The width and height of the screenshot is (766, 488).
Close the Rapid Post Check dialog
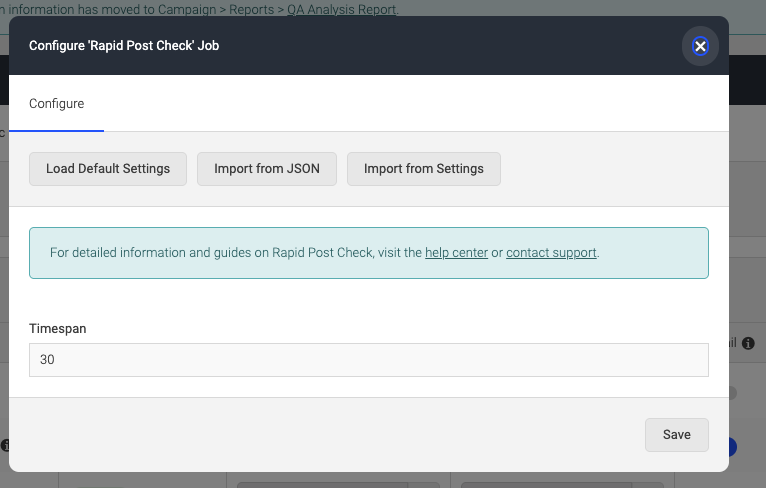tap(700, 46)
